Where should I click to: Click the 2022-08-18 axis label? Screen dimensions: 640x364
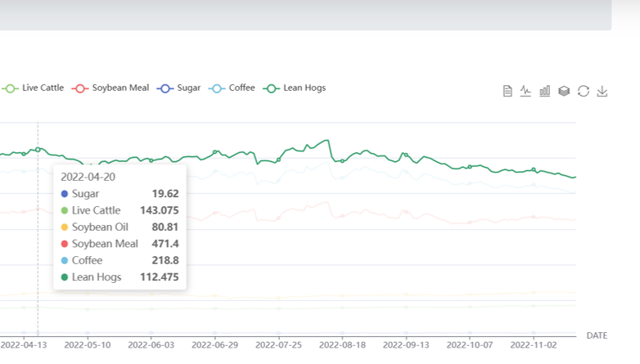click(342, 345)
